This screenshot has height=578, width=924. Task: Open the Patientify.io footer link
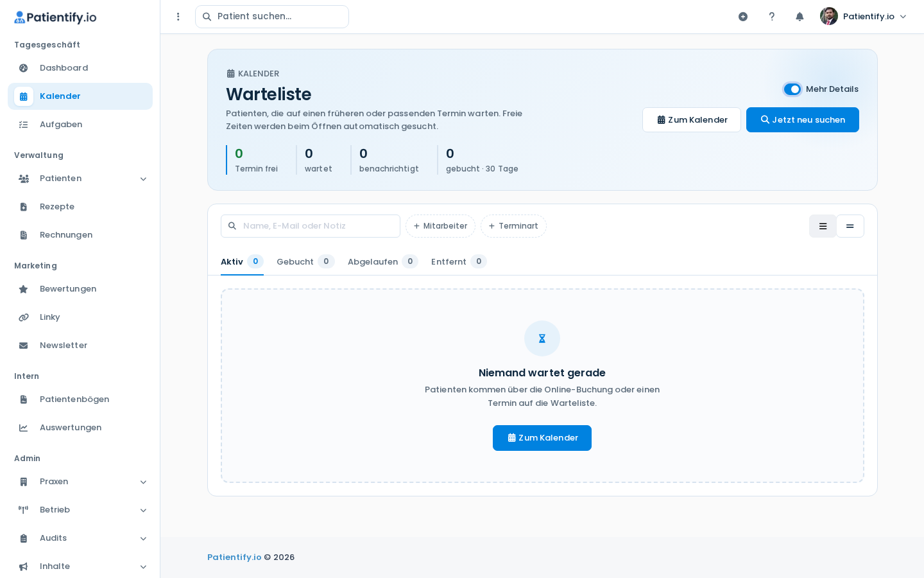pyautogui.click(x=234, y=557)
